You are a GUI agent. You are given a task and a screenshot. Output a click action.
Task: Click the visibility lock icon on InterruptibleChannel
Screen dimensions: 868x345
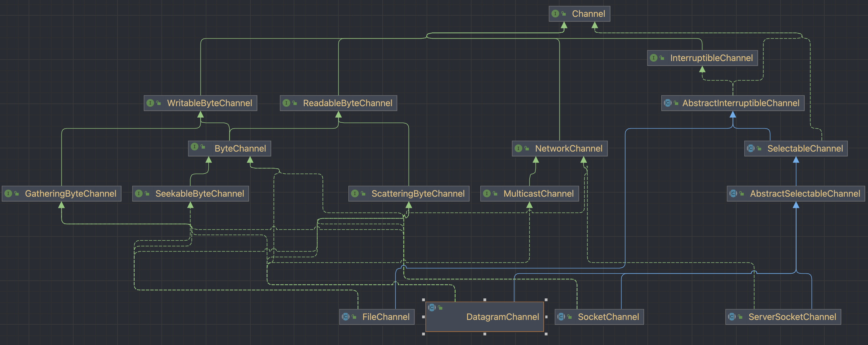point(662,58)
